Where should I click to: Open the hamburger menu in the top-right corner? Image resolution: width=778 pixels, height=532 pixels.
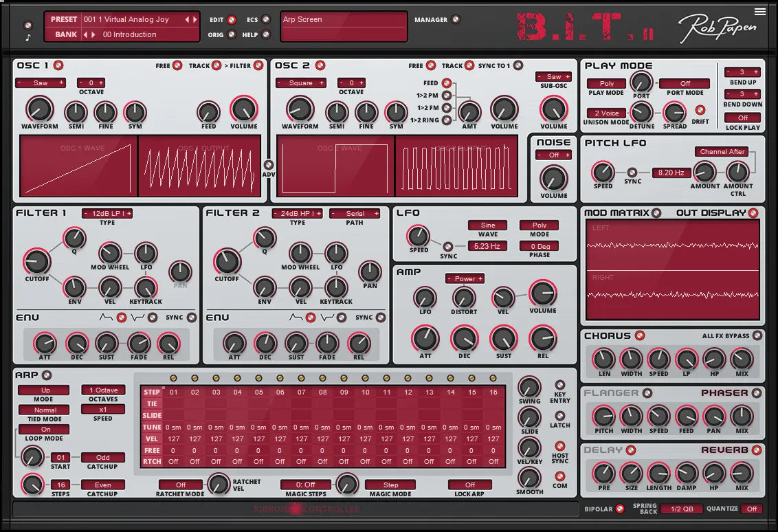[760, 11]
